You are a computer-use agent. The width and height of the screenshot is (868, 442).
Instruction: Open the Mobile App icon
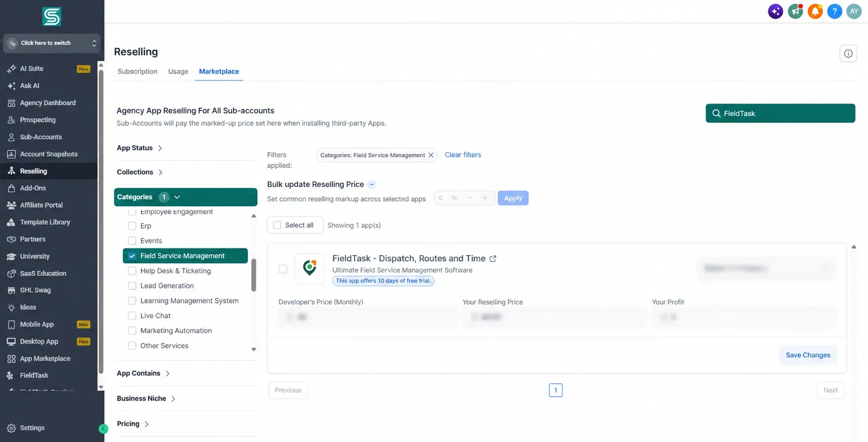click(x=11, y=324)
